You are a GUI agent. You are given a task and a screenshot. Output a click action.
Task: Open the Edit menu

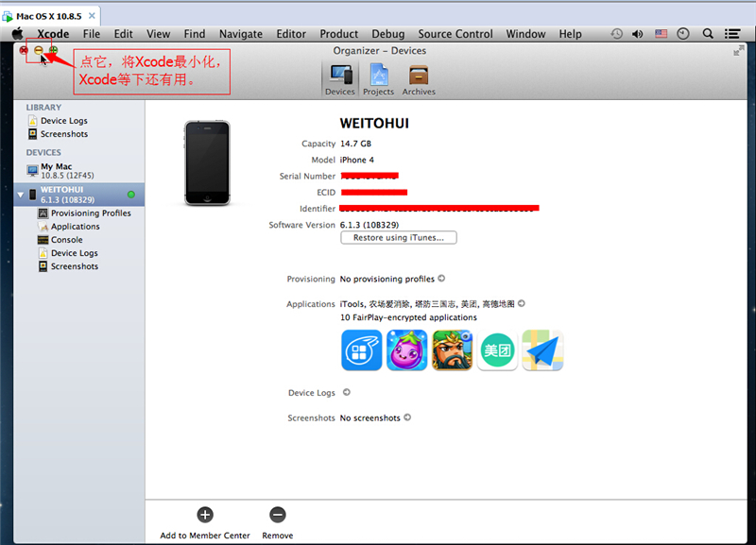pyautogui.click(x=124, y=34)
